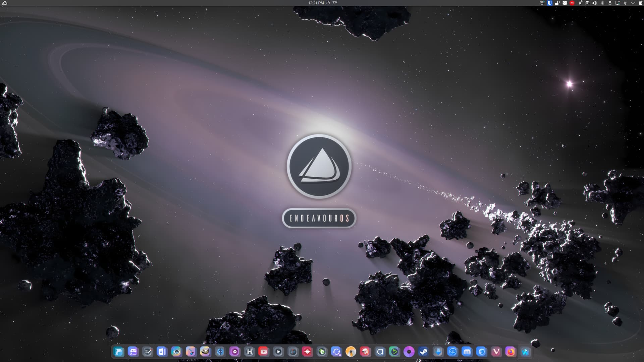Launch the green arrow play app
644x362 pixels.
[394, 352]
